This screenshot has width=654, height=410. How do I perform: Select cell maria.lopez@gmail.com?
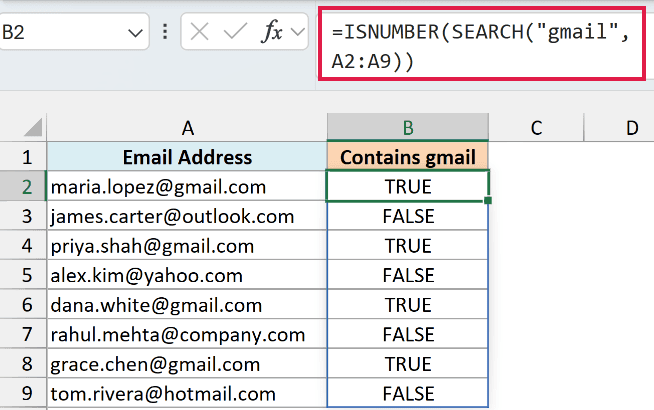tap(187, 186)
